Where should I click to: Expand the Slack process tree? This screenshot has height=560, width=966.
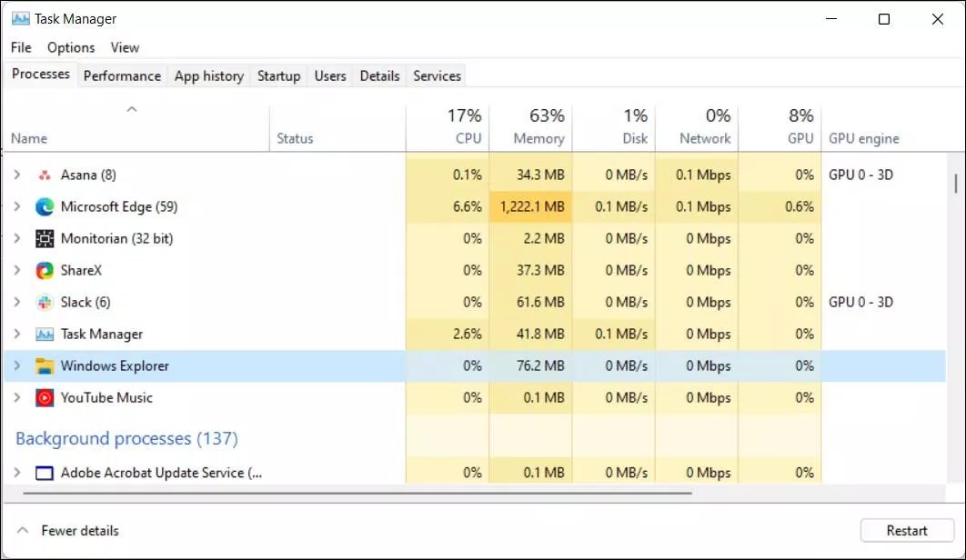click(17, 302)
